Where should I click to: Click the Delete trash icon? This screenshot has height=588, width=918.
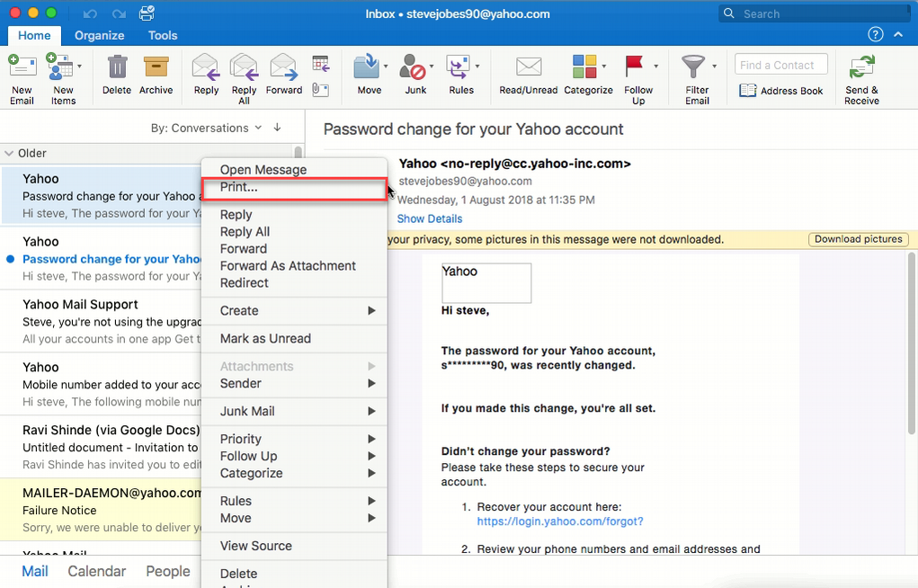(117, 68)
